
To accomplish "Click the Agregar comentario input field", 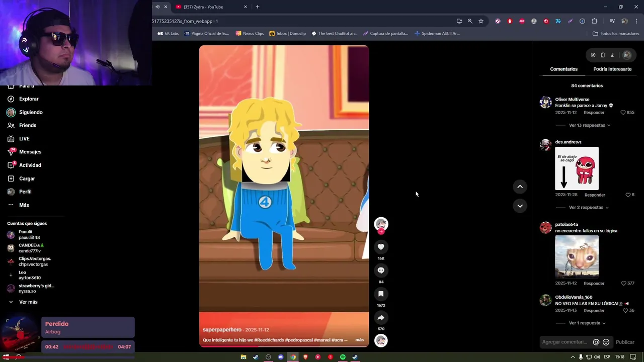I will pyautogui.click(x=566, y=342).
